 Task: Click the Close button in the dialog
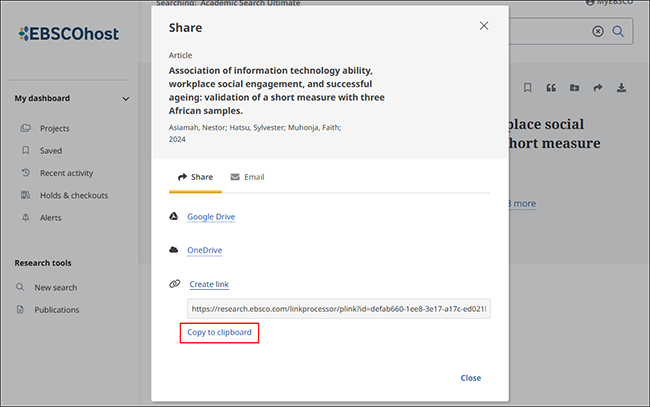click(471, 378)
